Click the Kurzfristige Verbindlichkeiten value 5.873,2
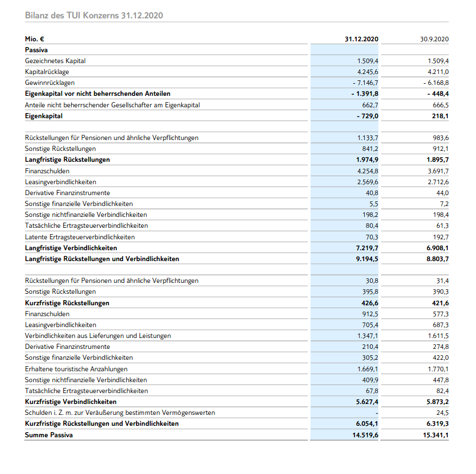This screenshot has width=476, height=474. (x=438, y=402)
